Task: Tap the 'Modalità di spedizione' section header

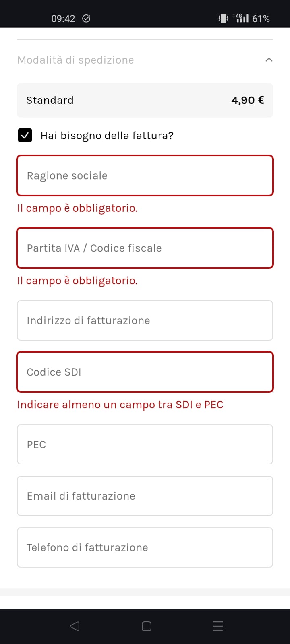Action: click(145, 60)
